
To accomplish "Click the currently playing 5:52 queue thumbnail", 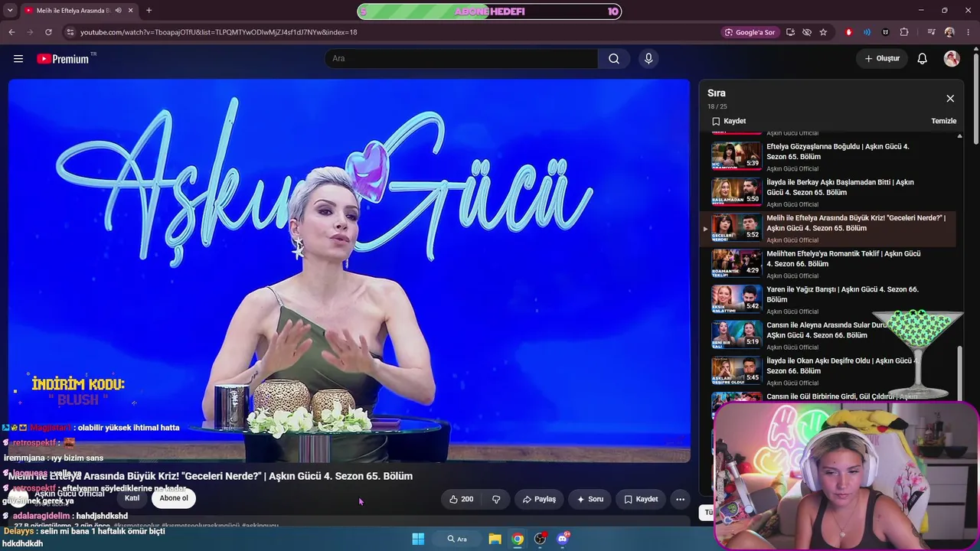I will tap(737, 227).
